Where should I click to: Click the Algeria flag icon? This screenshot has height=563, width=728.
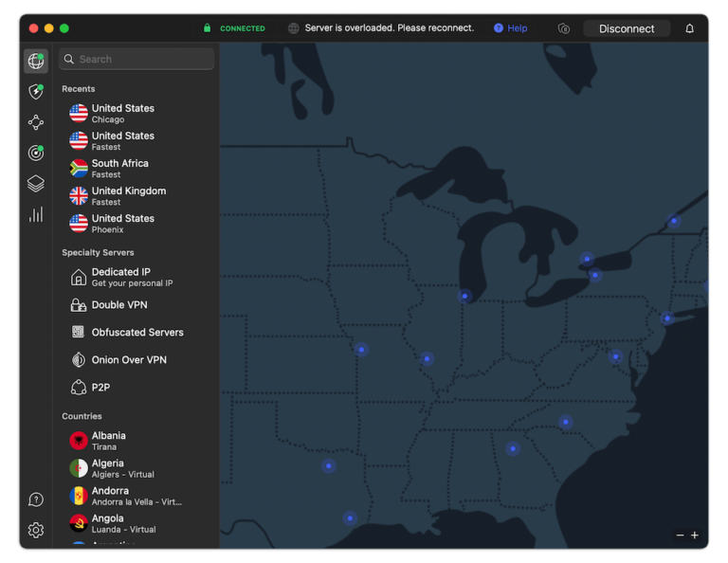coord(79,468)
